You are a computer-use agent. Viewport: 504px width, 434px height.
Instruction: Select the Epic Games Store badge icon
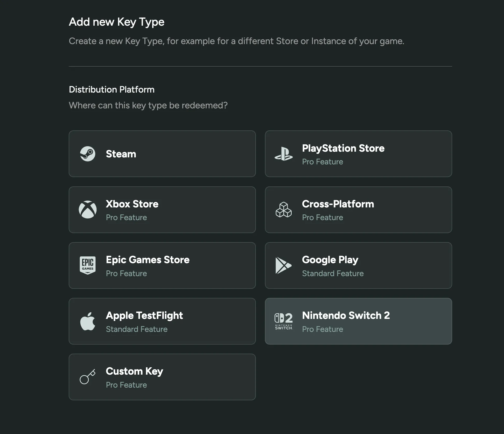pyautogui.click(x=88, y=265)
